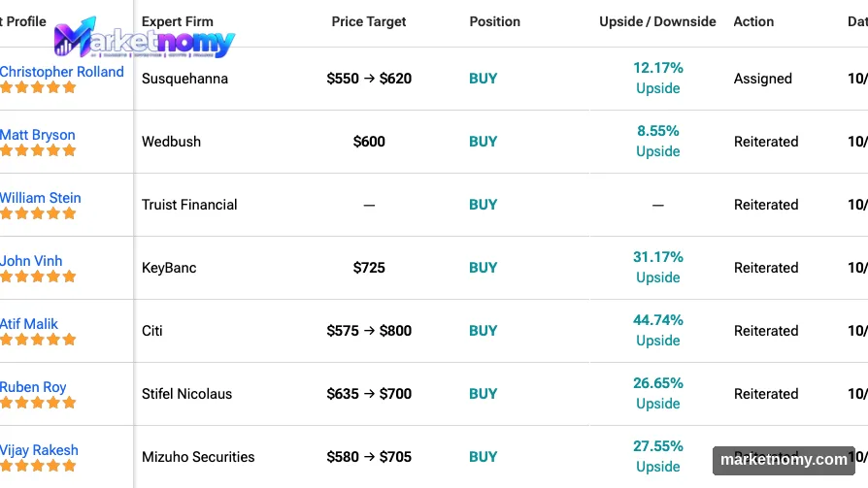Open Atif Malik's profile

(x=29, y=324)
